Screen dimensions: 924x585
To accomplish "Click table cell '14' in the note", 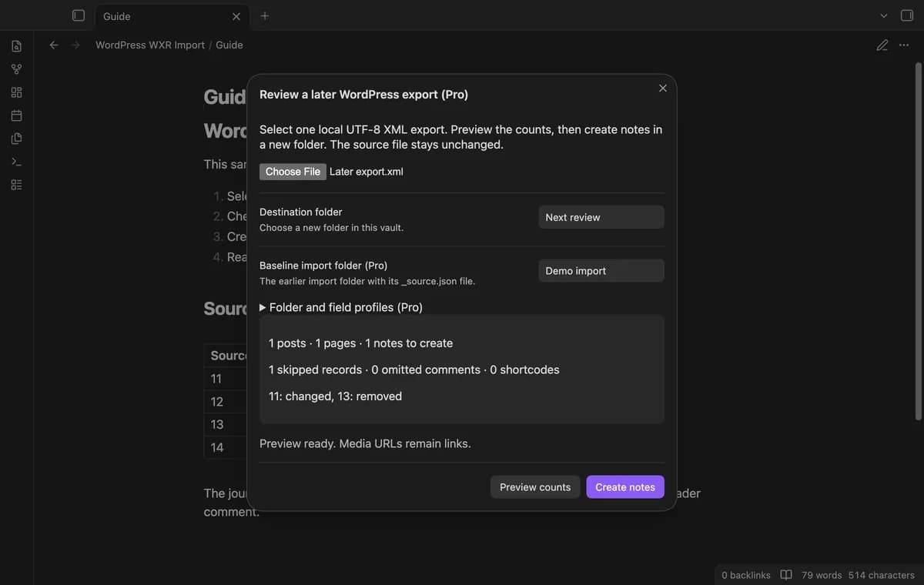I will coord(217,447).
